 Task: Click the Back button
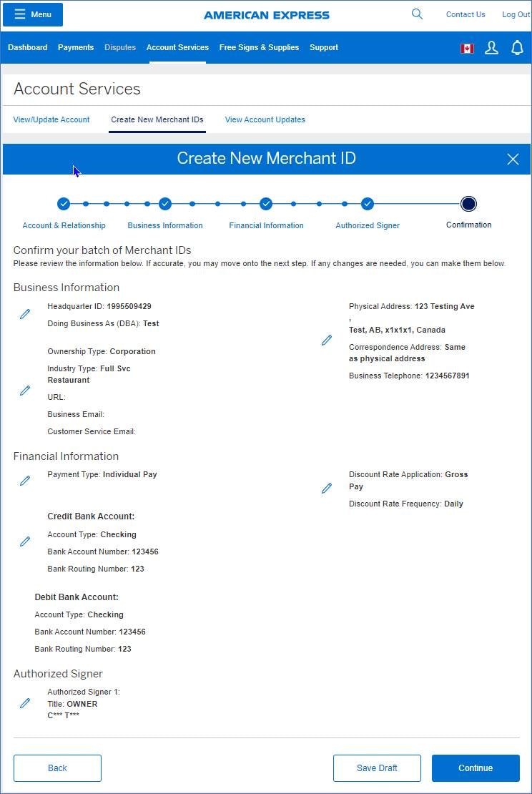click(x=57, y=768)
